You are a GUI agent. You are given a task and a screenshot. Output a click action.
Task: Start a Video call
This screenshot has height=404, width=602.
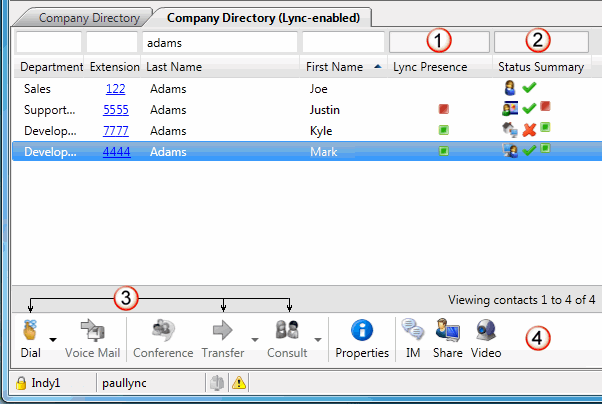click(486, 330)
